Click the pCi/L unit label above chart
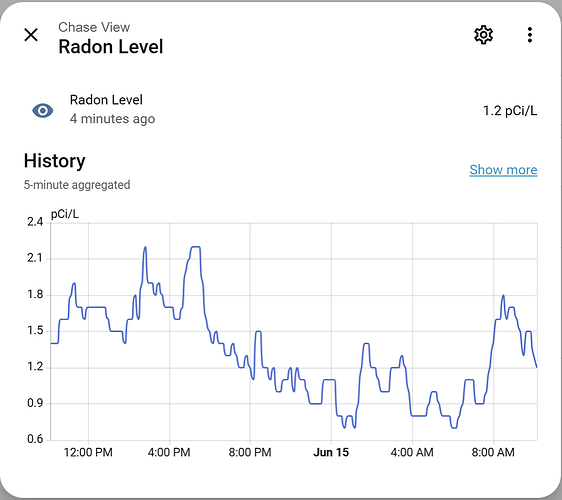The image size is (562, 500). coord(65,214)
